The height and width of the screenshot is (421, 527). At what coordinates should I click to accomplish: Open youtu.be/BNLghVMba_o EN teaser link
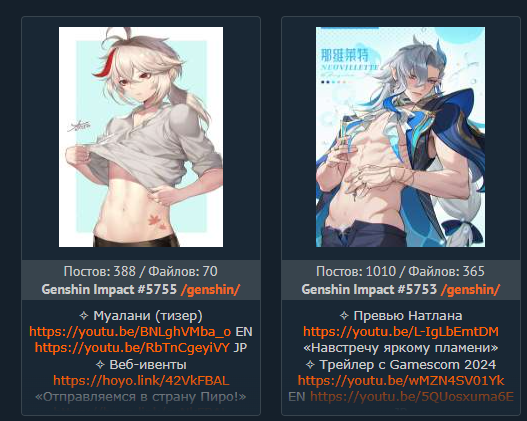pyautogui.click(x=130, y=332)
